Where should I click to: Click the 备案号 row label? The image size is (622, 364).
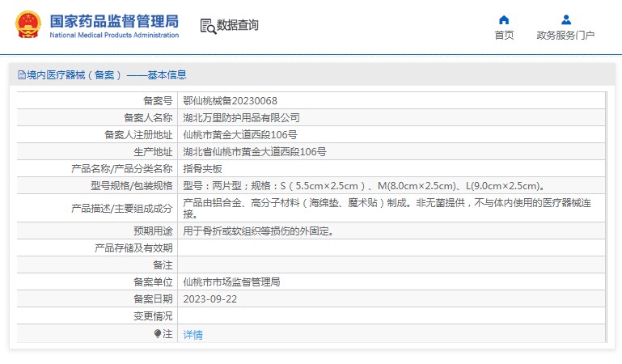click(x=158, y=101)
